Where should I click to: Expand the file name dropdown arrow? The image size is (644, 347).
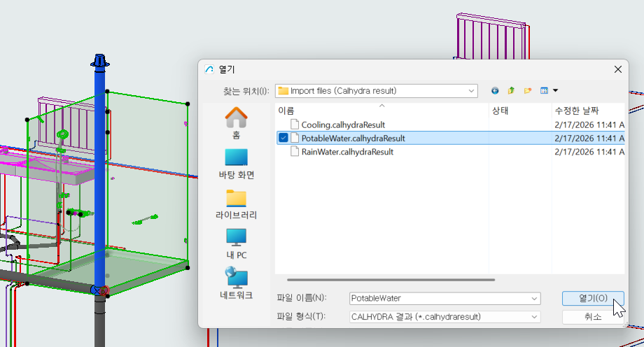pyautogui.click(x=534, y=298)
